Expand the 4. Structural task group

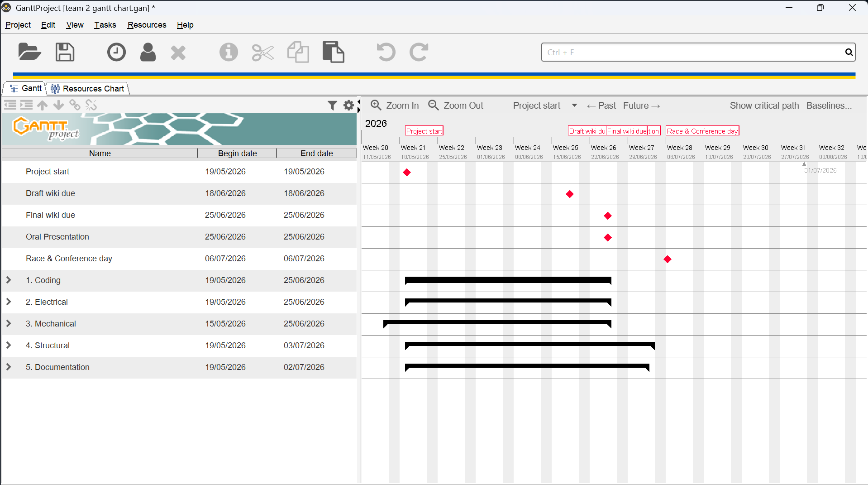tap(9, 345)
